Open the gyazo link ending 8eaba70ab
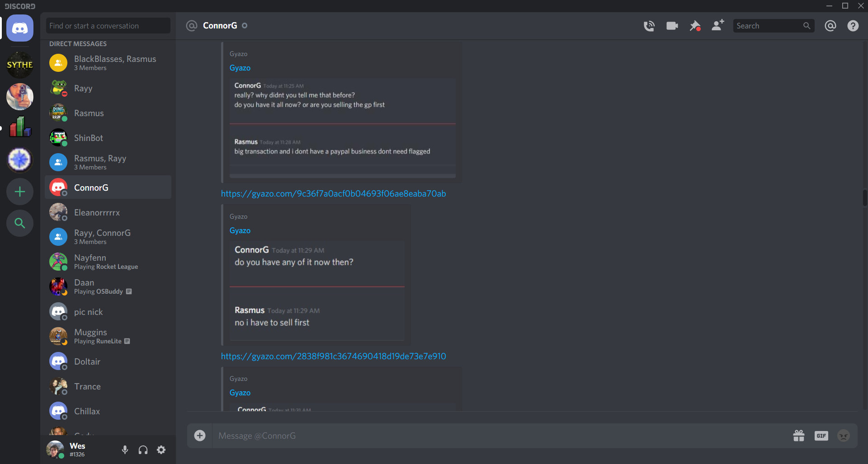The image size is (868, 464). tap(333, 193)
